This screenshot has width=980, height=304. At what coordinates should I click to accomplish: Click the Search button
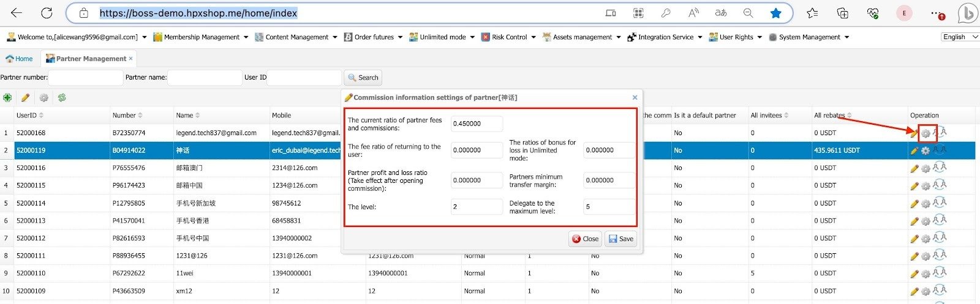click(x=363, y=78)
